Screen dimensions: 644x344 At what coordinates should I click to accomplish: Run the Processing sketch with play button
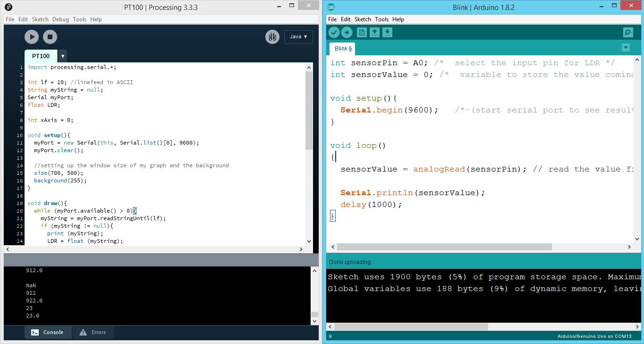coord(32,37)
